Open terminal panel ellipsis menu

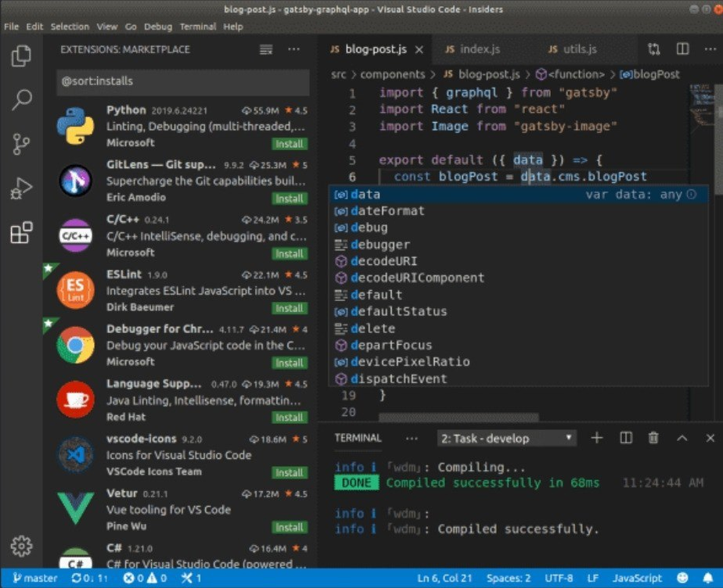tap(412, 438)
